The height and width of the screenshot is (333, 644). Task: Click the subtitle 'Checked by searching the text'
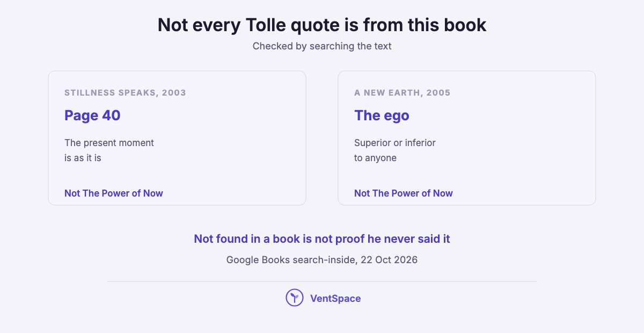pyautogui.click(x=322, y=46)
